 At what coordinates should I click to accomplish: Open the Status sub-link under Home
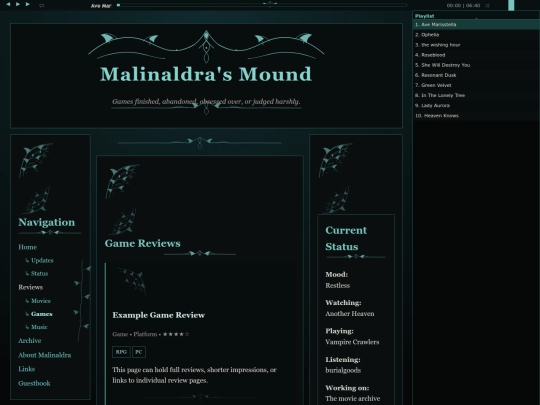[x=39, y=273]
